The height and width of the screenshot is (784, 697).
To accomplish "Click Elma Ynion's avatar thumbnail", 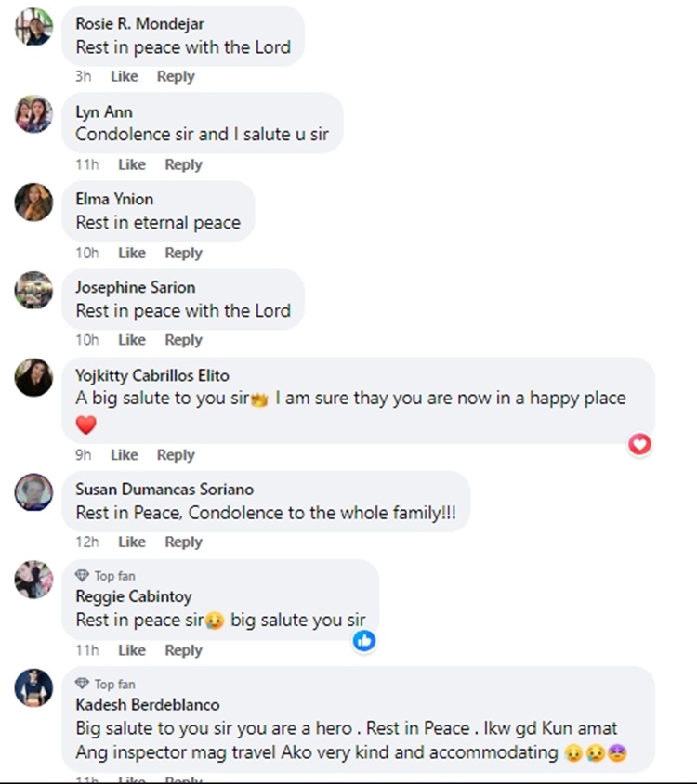I will [33, 202].
